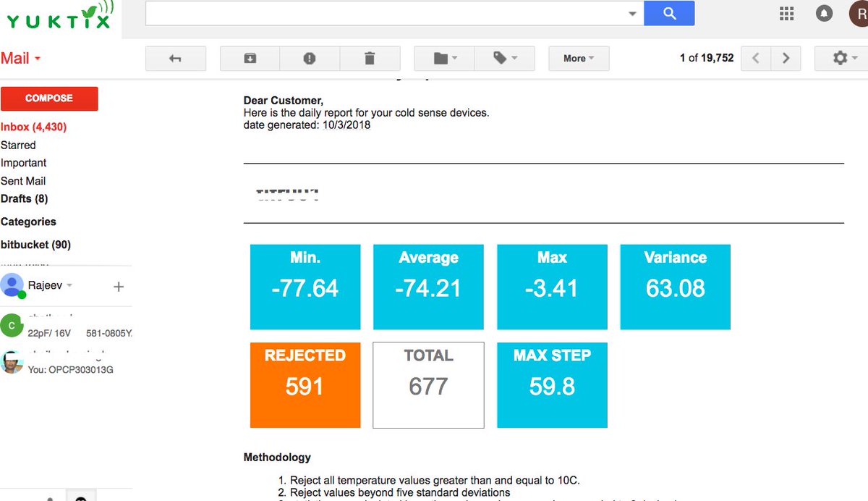The width and height of the screenshot is (868, 501).
Task: Open the account avatar menu
Action: click(859, 13)
